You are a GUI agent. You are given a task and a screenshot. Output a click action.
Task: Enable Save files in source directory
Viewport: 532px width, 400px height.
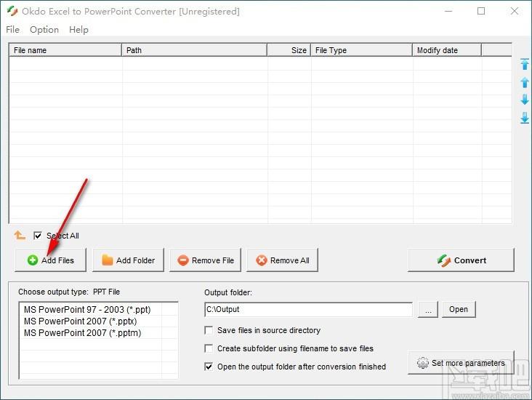(x=209, y=330)
